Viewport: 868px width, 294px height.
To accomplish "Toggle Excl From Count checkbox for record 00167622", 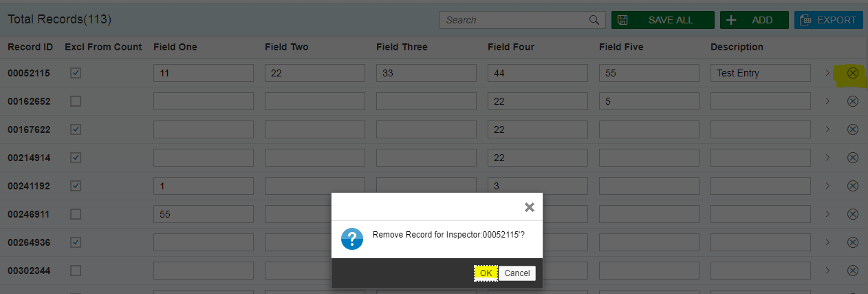I will [76, 129].
